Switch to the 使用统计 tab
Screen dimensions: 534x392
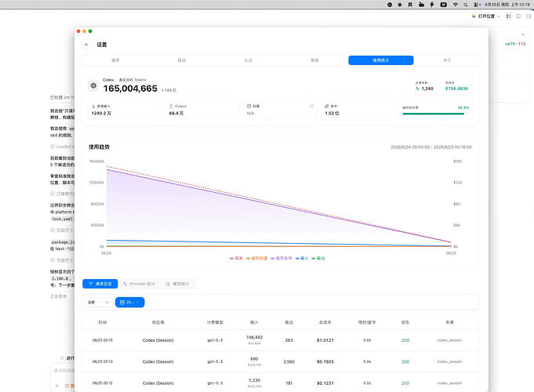381,60
